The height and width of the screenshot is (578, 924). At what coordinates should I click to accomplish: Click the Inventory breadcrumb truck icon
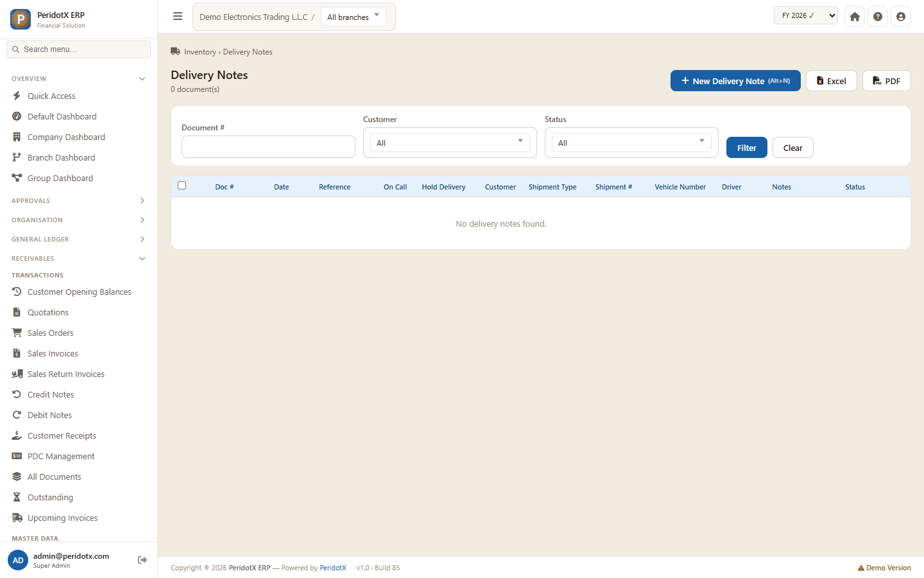coord(175,51)
